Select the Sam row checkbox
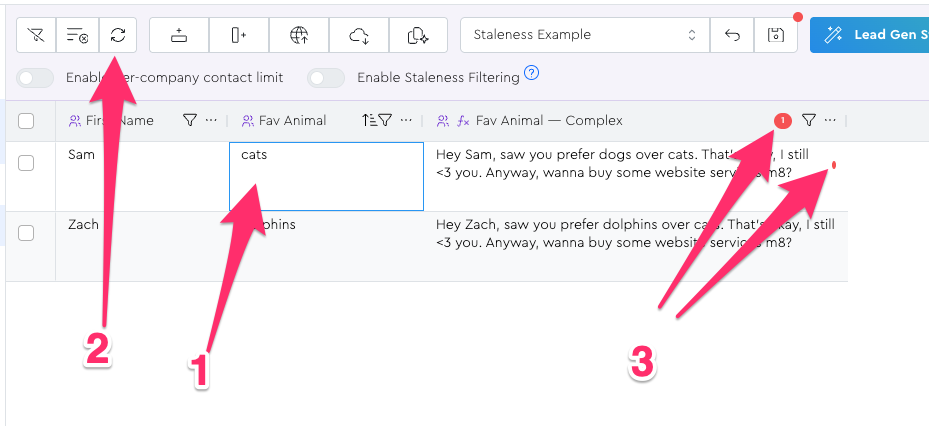Viewport: 929px width, 426px height. [x=27, y=163]
